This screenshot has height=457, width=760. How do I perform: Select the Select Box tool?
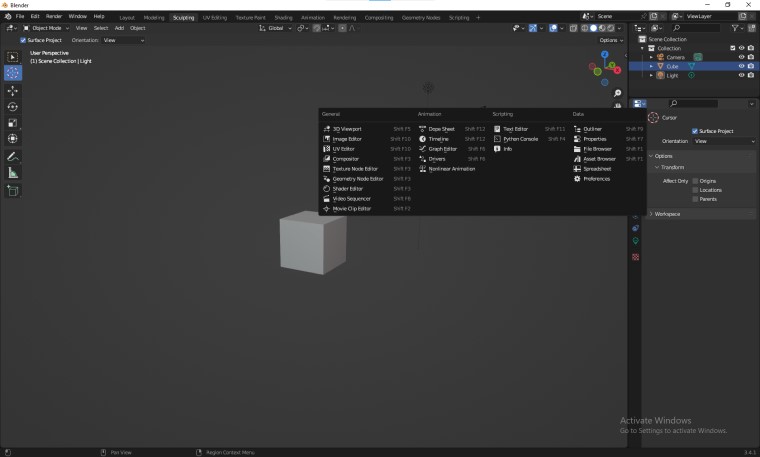[x=13, y=57]
